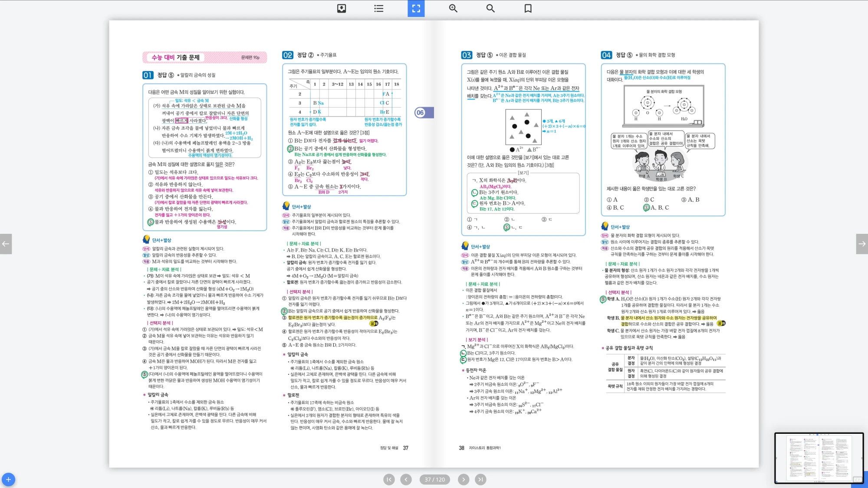The height and width of the screenshot is (488, 868).
Task: Open the search tool
Action: (490, 8)
